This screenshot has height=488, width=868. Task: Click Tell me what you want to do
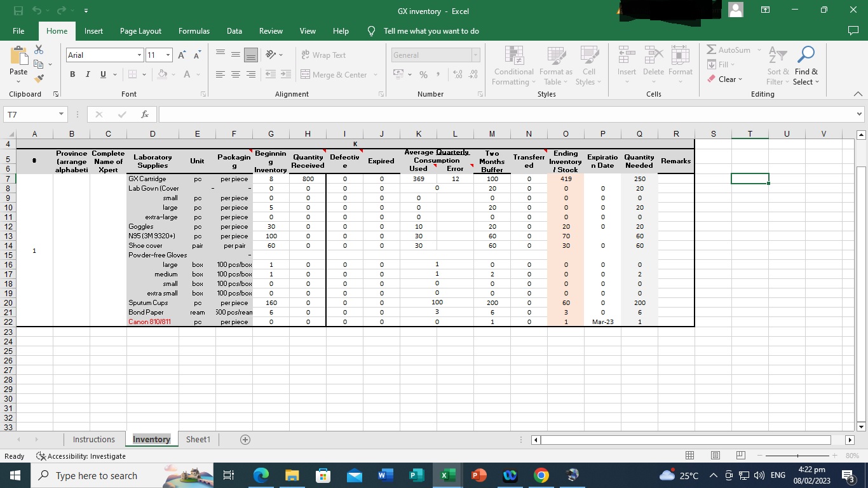tap(431, 31)
